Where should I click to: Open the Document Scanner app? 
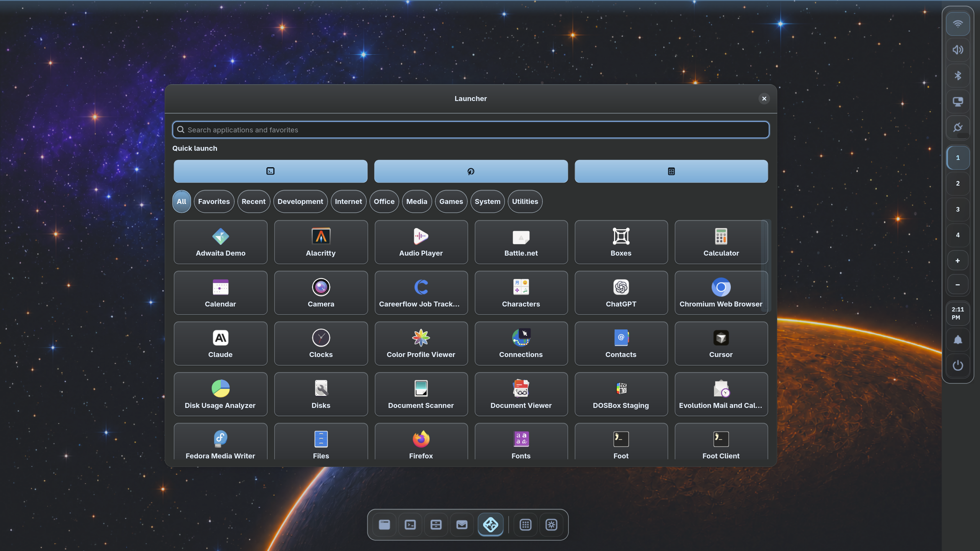pos(421,394)
